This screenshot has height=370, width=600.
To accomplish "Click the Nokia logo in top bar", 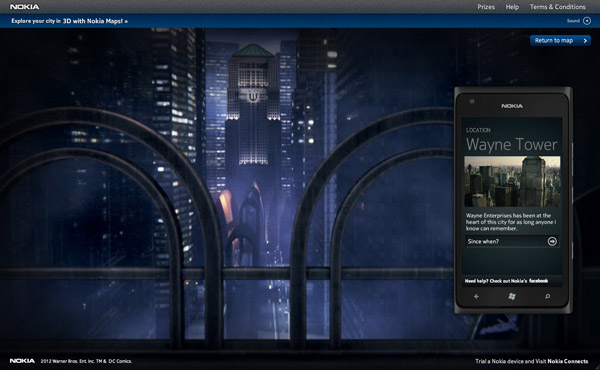I will [x=24, y=7].
